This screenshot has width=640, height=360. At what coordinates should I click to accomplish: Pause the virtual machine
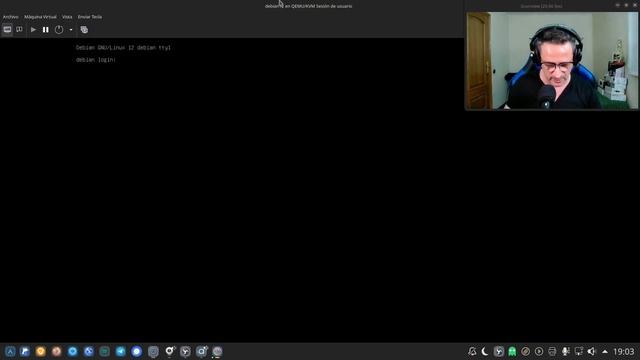(46, 29)
